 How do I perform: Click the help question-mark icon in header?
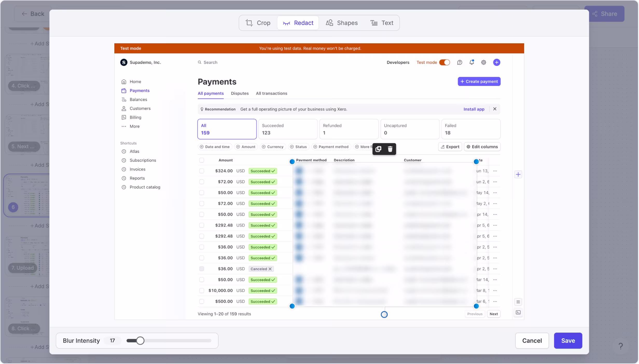[x=460, y=62]
